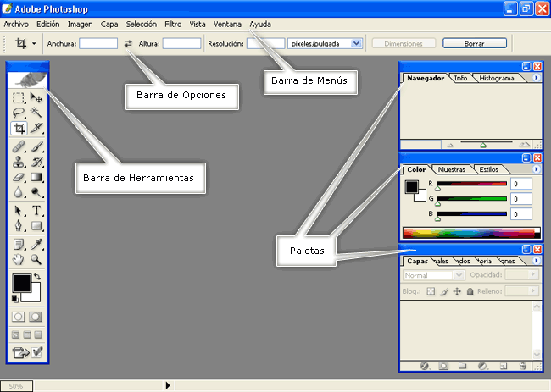The image size is (551, 392).
Task: Select the Dodge tool
Action: point(36,192)
